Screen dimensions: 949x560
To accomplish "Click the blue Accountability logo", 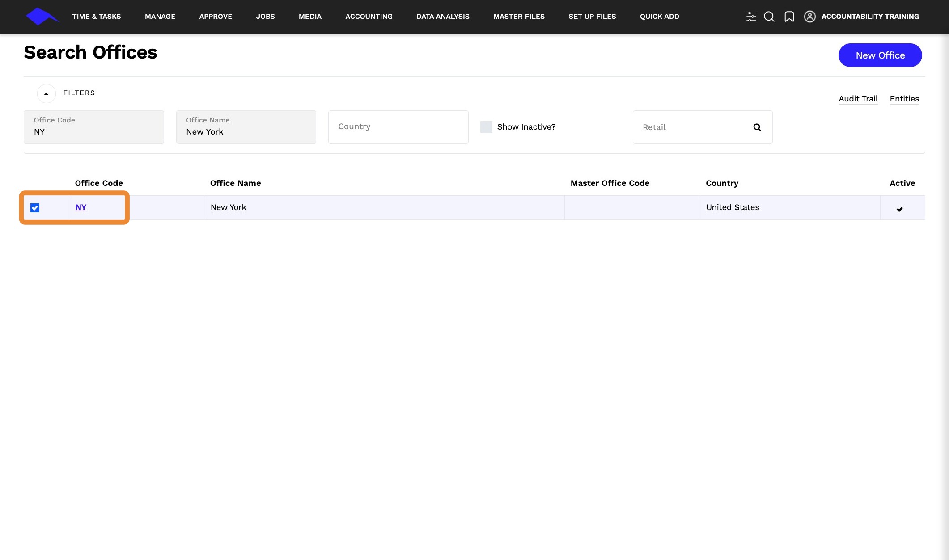I will pos(42,17).
